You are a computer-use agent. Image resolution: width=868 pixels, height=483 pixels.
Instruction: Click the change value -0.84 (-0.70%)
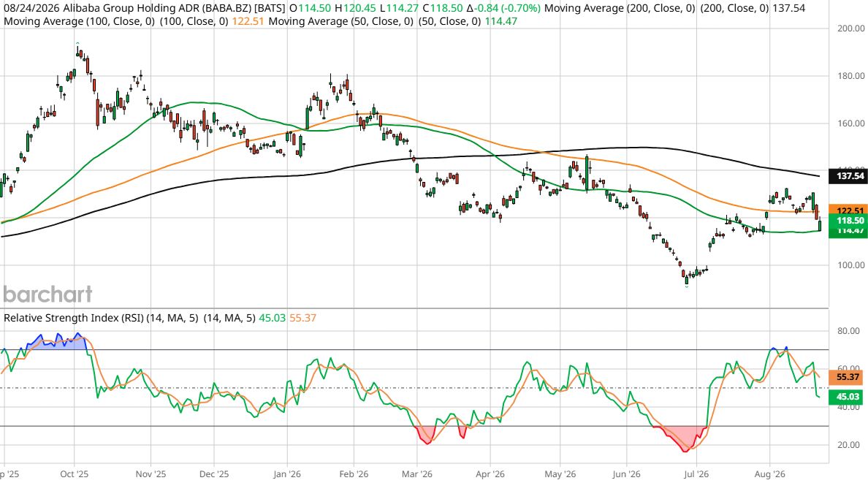coord(503,8)
